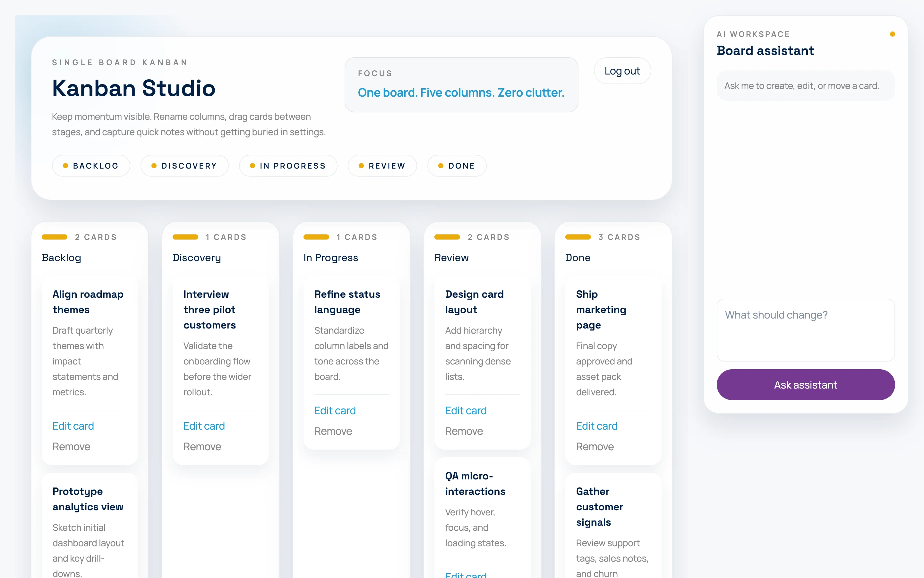
Task: Click 'Refine status language' card title
Action: click(x=347, y=302)
